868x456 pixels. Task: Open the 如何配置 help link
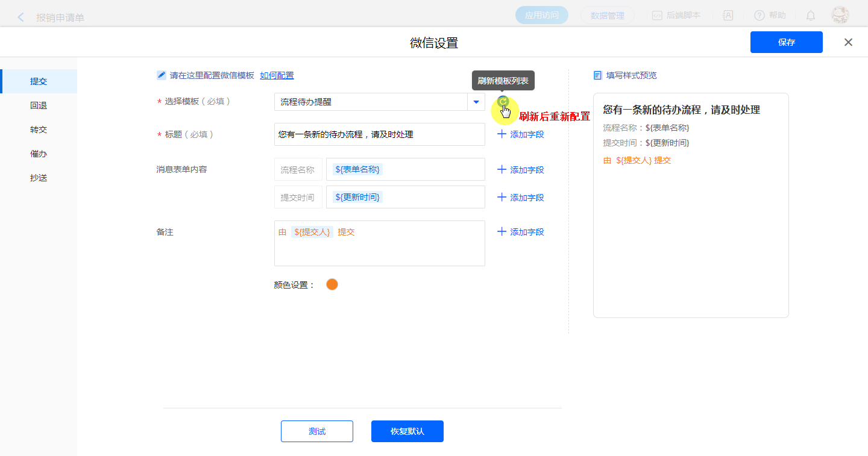click(277, 75)
